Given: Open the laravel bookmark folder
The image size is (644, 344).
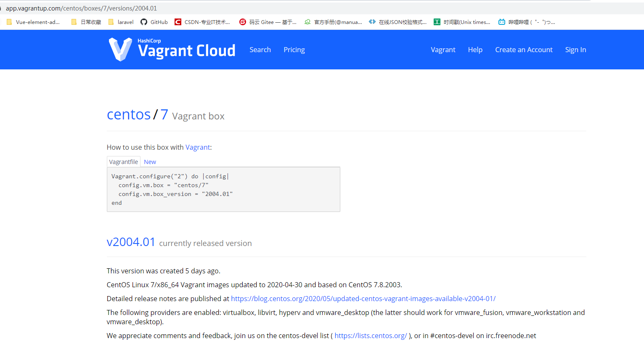Looking at the screenshot, I should pyautogui.click(x=121, y=22).
